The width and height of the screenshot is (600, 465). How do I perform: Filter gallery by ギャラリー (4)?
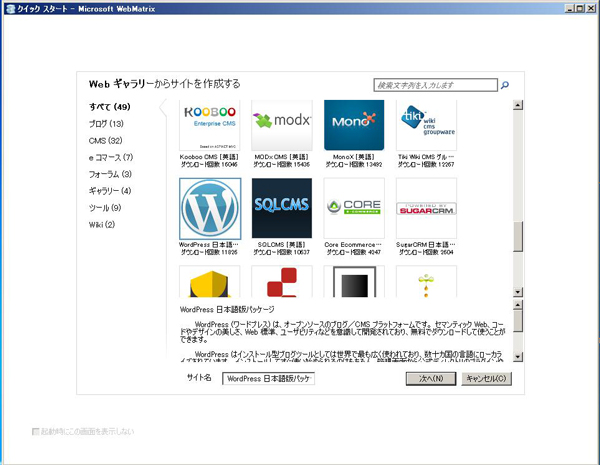tap(110, 191)
